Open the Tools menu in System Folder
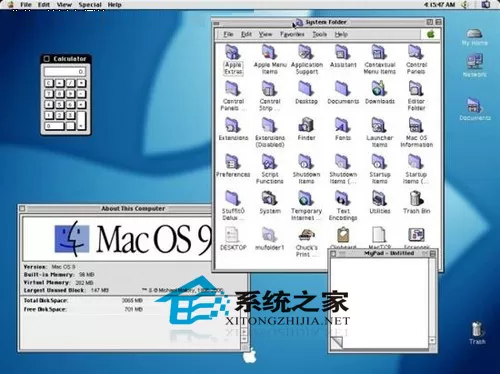This screenshot has width=500, height=374. [x=319, y=34]
